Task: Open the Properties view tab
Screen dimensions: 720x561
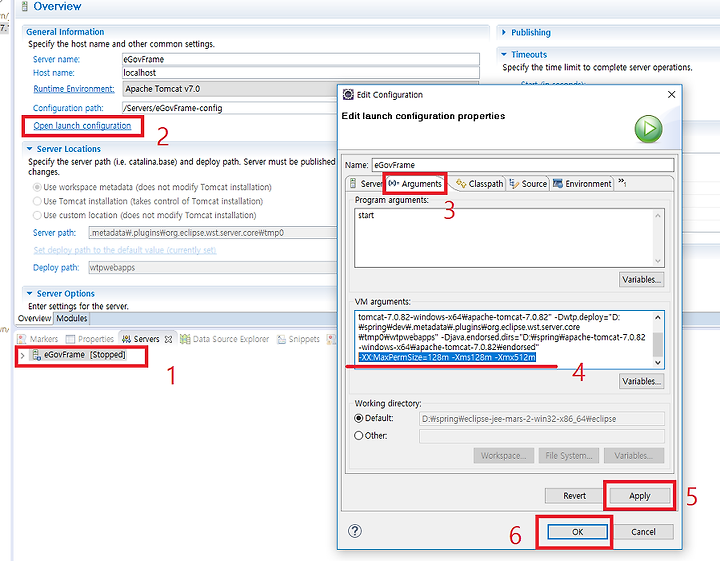Action: [x=90, y=339]
